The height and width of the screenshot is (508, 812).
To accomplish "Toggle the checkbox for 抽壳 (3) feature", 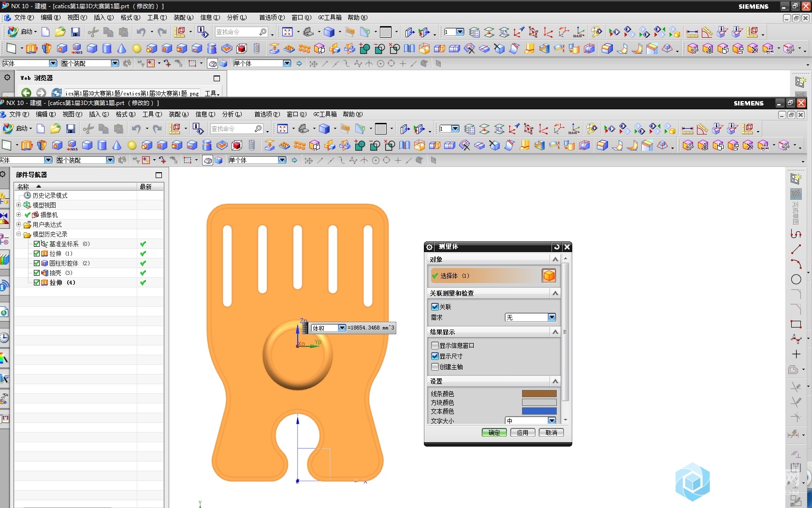I will [x=37, y=273].
